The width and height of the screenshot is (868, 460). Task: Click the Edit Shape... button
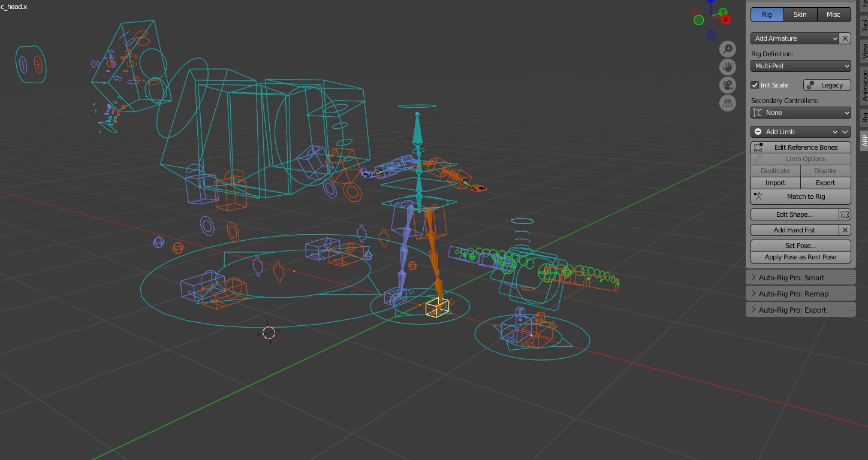pyautogui.click(x=794, y=214)
